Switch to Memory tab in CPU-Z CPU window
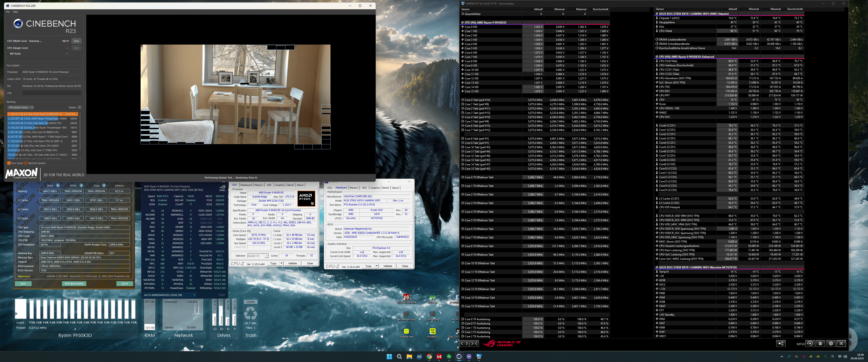868x362 pixels. tap(259, 185)
